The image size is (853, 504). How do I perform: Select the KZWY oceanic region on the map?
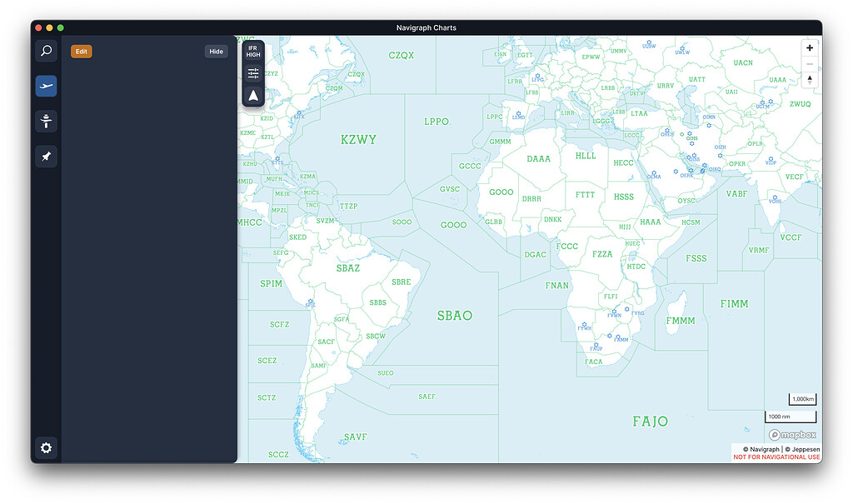point(358,138)
